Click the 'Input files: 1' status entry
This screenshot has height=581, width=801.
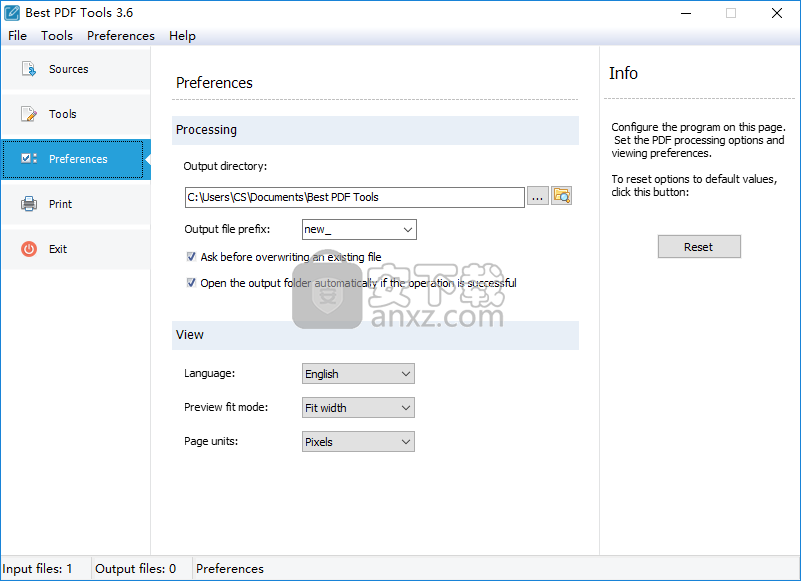[x=37, y=569]
